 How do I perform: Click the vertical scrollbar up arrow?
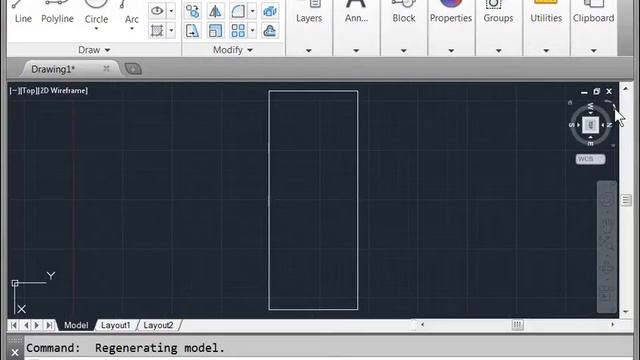(626, 88)
